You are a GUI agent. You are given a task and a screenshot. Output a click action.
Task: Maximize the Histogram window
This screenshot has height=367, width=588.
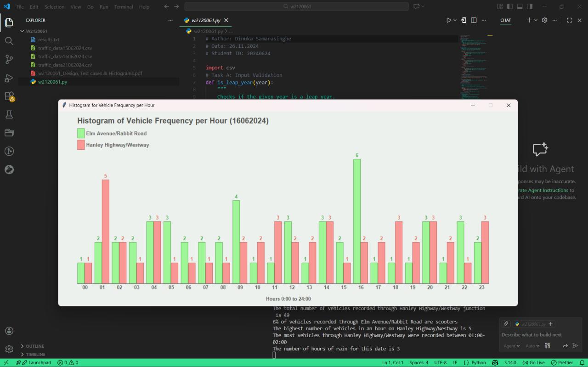point(490,105)
